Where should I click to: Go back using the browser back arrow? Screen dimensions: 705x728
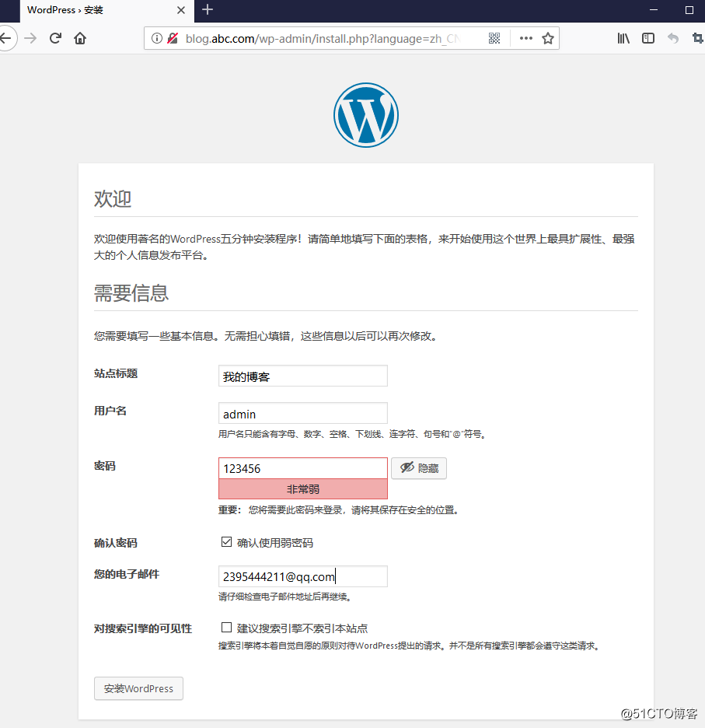(x=6, y=38)
